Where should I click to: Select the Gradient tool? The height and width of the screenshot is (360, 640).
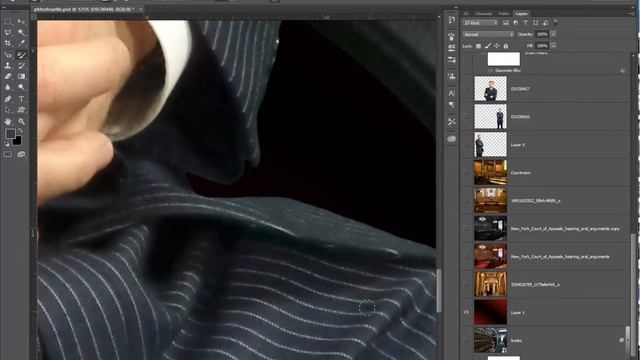coord(21,76)
